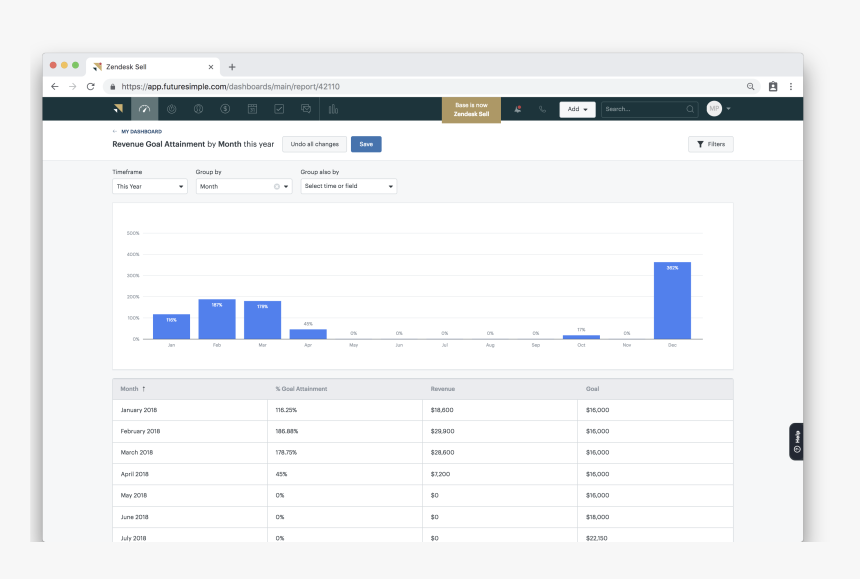Click the December 362% bar

tap(672, 300)
